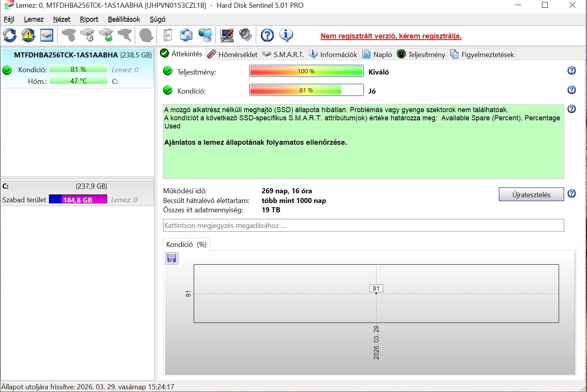Viewport: 587px width, 392px height.
Task: Click the blue info bubble toolbar icon
Action: [286, 35]
